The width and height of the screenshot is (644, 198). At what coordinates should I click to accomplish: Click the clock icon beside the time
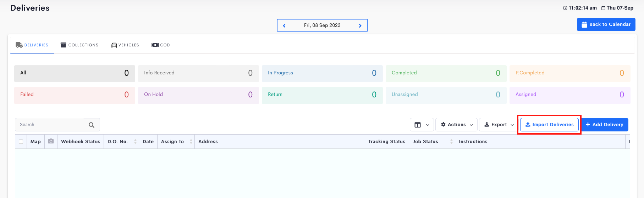click(565, 8)
